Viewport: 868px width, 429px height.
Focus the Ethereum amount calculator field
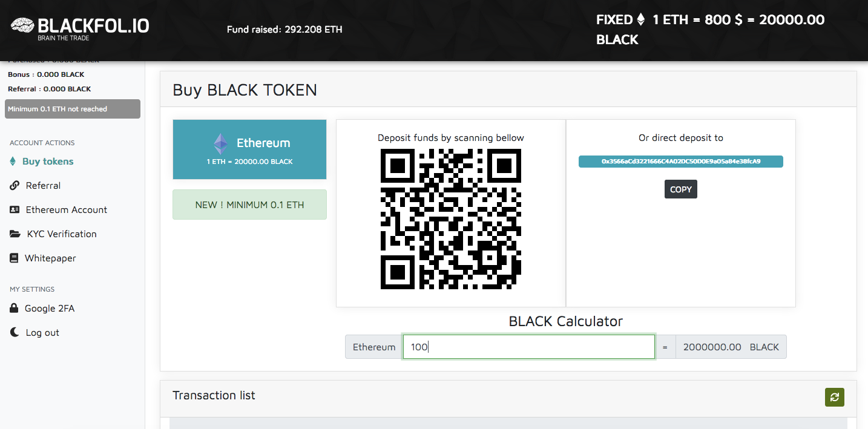point(528,347)
